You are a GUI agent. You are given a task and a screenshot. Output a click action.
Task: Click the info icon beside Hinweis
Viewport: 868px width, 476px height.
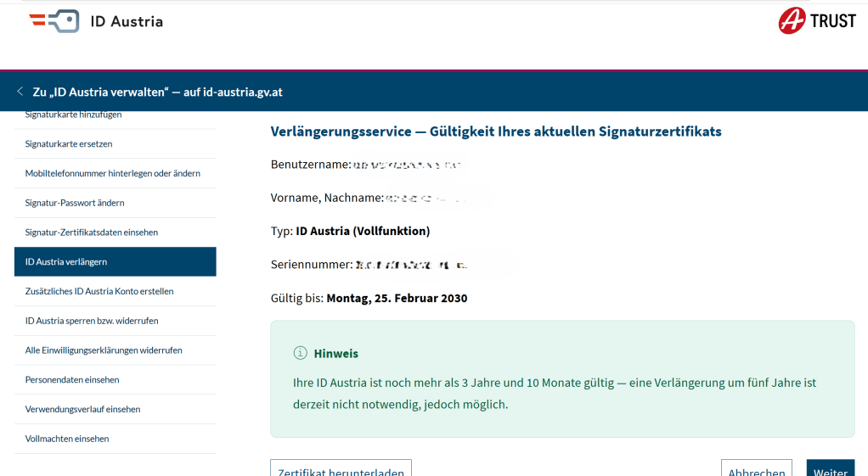click(x=299, y=353)
